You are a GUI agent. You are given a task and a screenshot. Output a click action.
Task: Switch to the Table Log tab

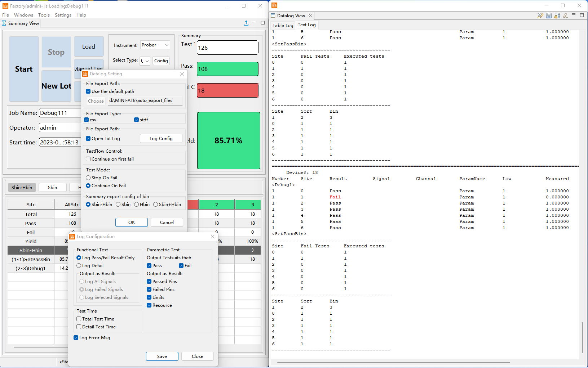tap(283, 25)
